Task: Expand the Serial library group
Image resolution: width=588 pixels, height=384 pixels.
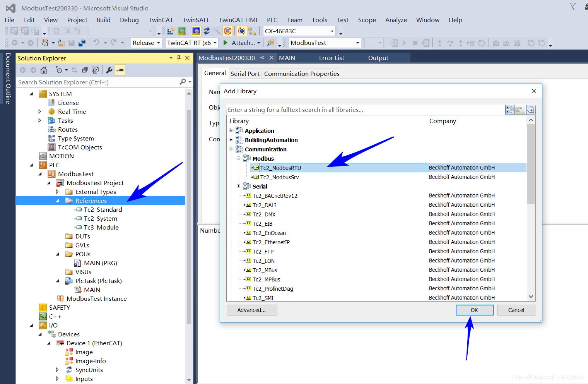Action: 239,186
